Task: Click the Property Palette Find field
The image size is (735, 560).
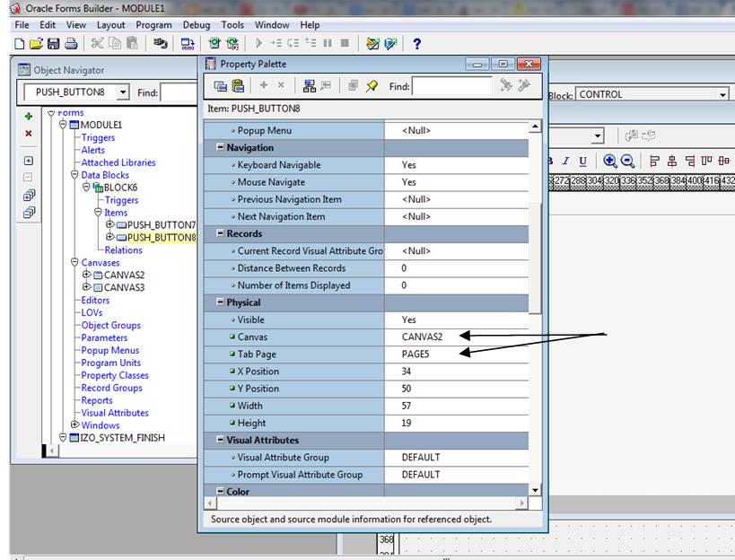Action: (452, 86)
